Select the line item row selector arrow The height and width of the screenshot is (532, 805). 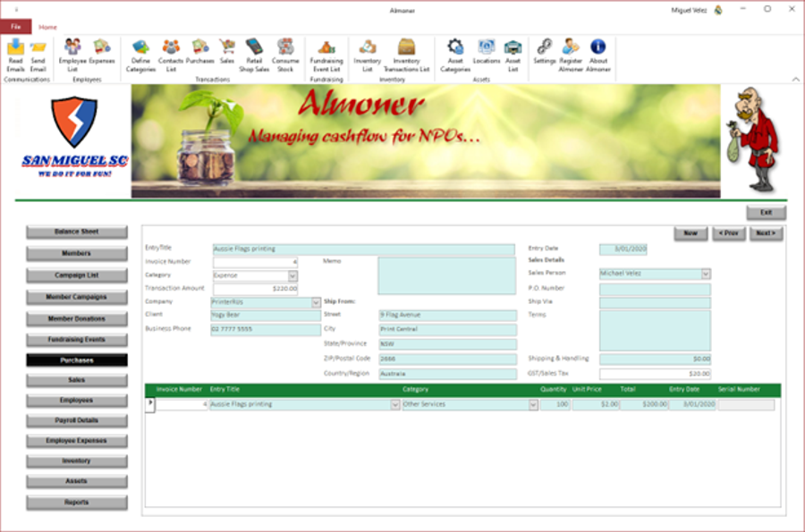(150, 405)
